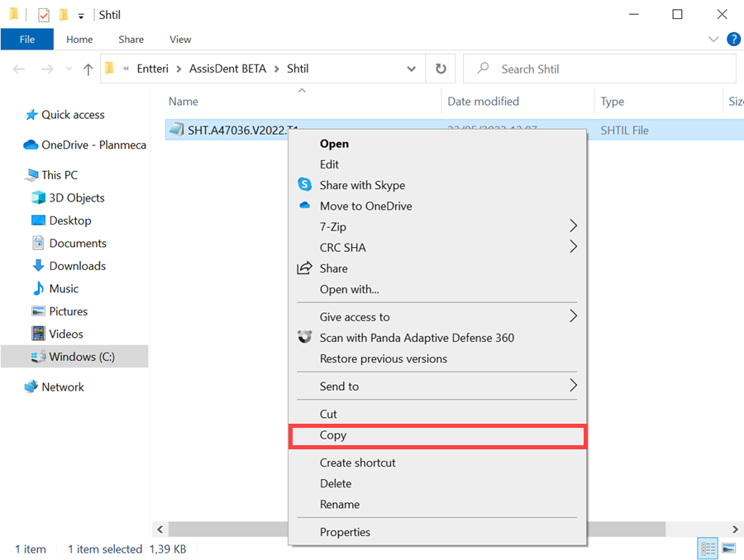Choose Delete from the context menu
The height and width of the screenshot is (560, 744).
coord(437,484)
